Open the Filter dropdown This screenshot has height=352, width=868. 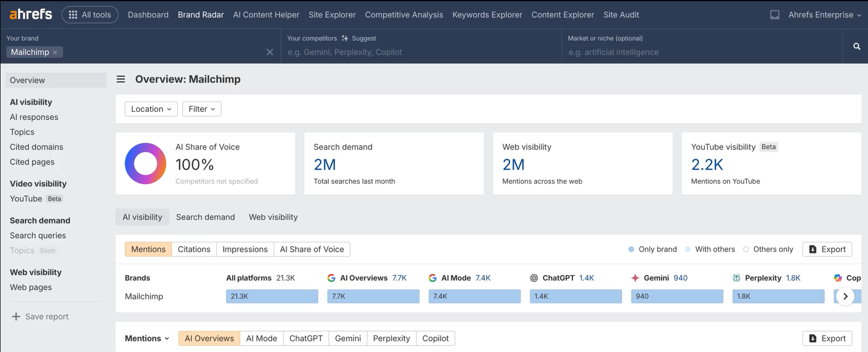(201, 109)
